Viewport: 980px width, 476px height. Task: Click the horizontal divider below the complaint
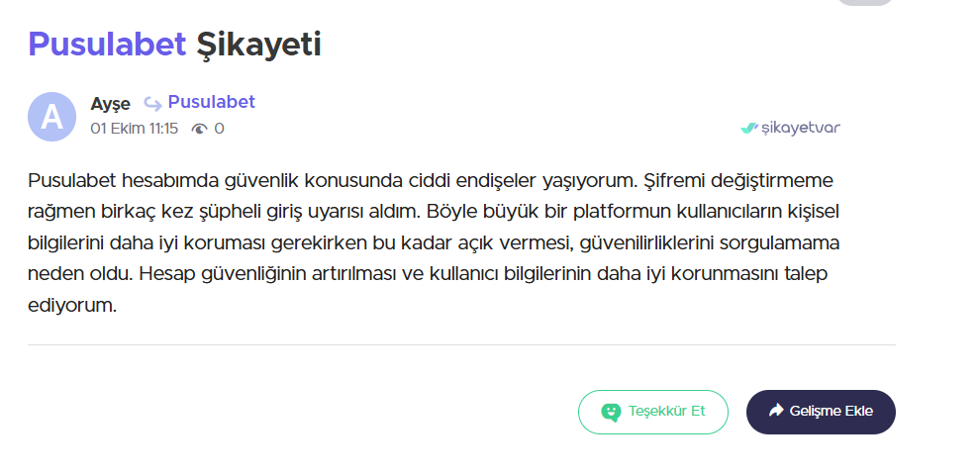pos(461,344)
